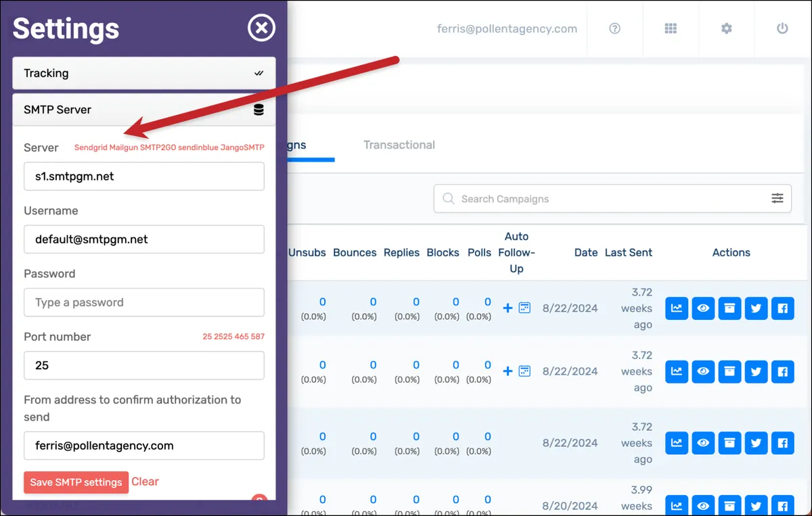
Task: Click archive icon in 8/22/2024 row lacking follow-up icons
Action: click(729, 443)
